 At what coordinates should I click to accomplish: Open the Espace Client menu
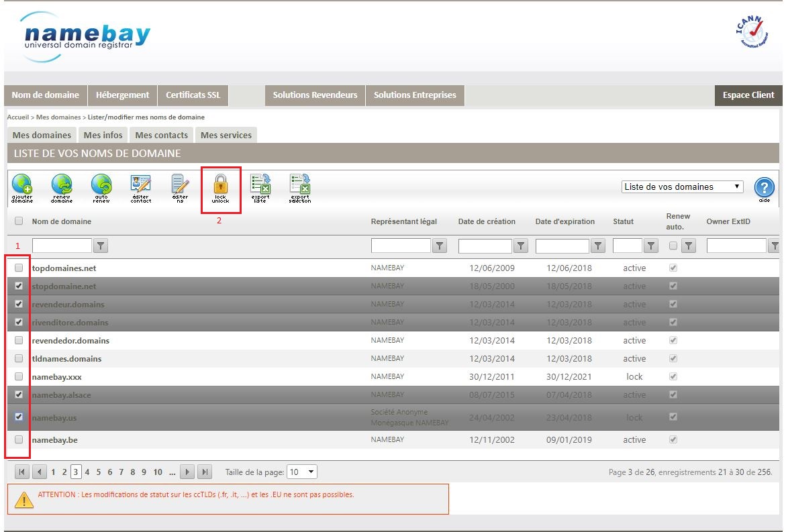pyautogui.click(x=748, y=95)
